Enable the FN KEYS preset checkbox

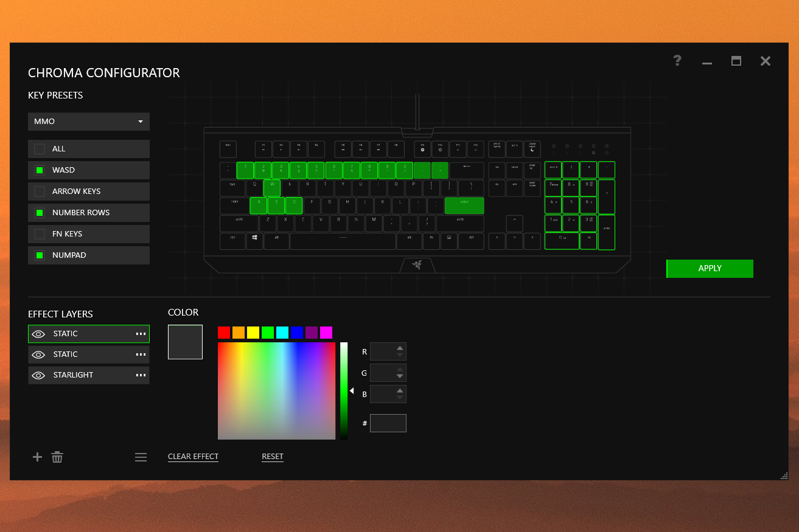pyautogui.click(x=40, y=234)
